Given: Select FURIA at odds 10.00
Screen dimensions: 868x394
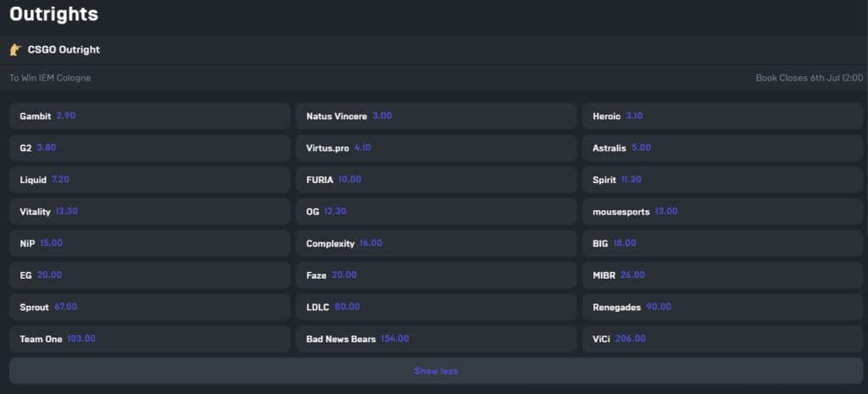Looking at the screenshot, I should coord(436,180).
